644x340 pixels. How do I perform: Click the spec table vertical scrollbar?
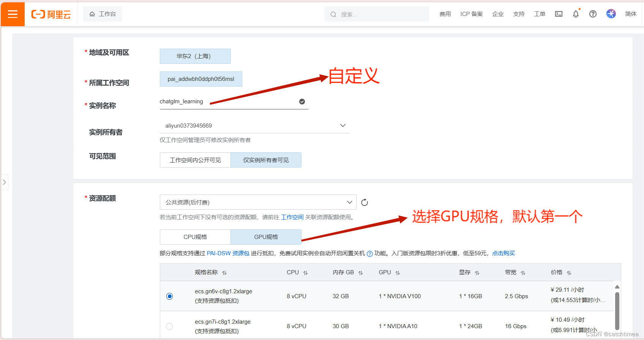point(617,311)
